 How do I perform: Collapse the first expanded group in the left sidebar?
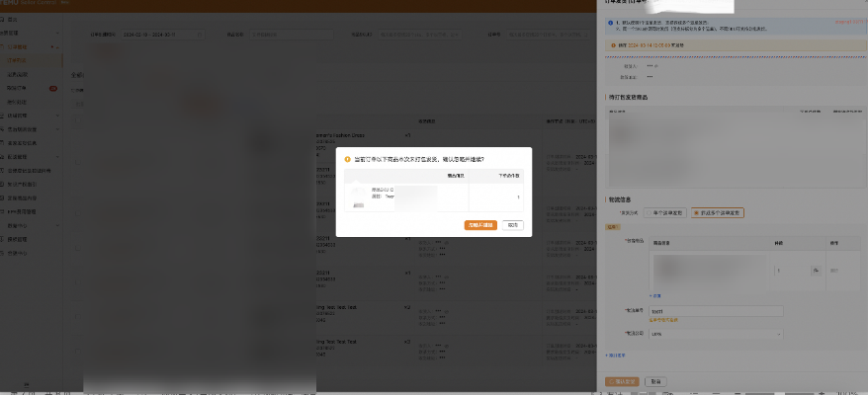tap(56, 46)
